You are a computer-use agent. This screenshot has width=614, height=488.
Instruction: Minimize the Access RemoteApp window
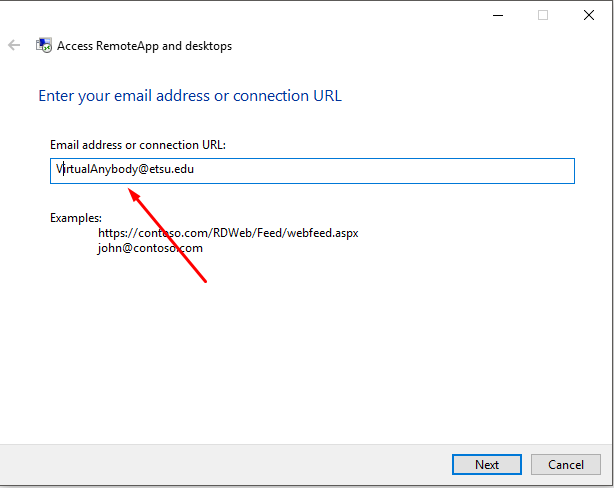point(498,15)
